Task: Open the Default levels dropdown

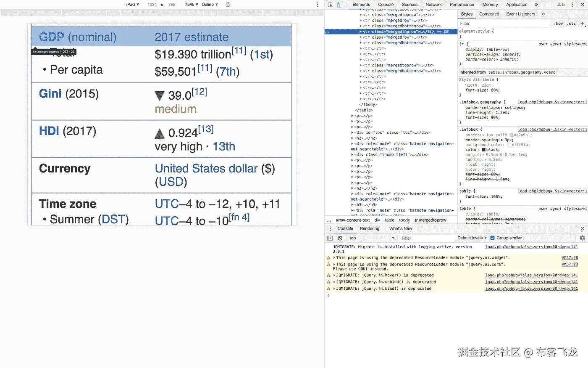Action: 472,238
